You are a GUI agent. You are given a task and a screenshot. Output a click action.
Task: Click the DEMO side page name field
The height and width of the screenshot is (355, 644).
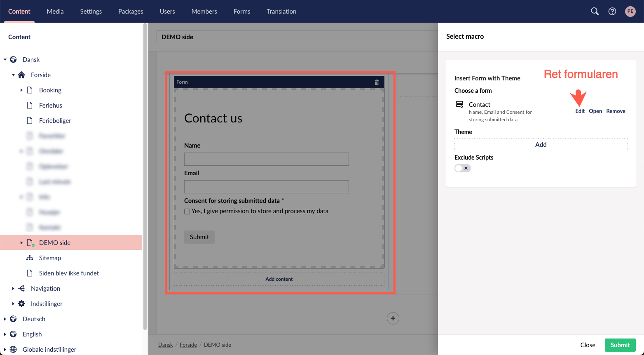(x=297, y=37)
